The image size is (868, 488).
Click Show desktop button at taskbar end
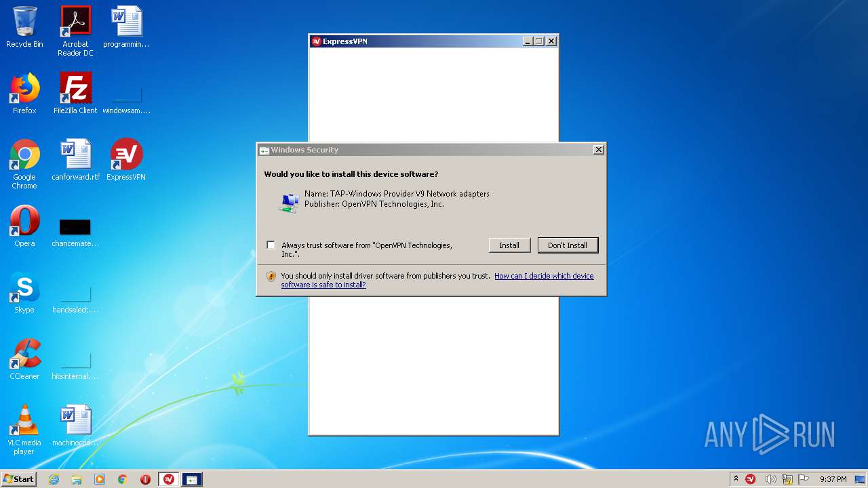pyautogui.click(x=861, y=479)
